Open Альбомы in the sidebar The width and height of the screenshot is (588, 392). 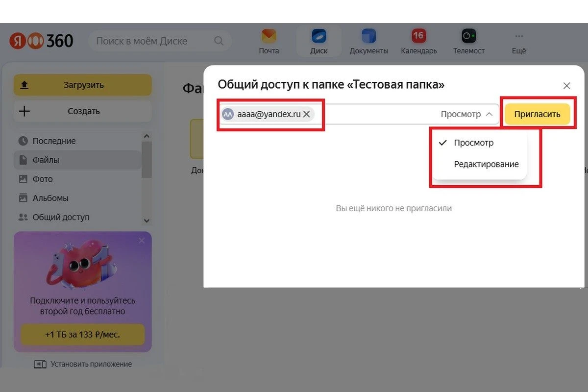(x=77, y=198)
